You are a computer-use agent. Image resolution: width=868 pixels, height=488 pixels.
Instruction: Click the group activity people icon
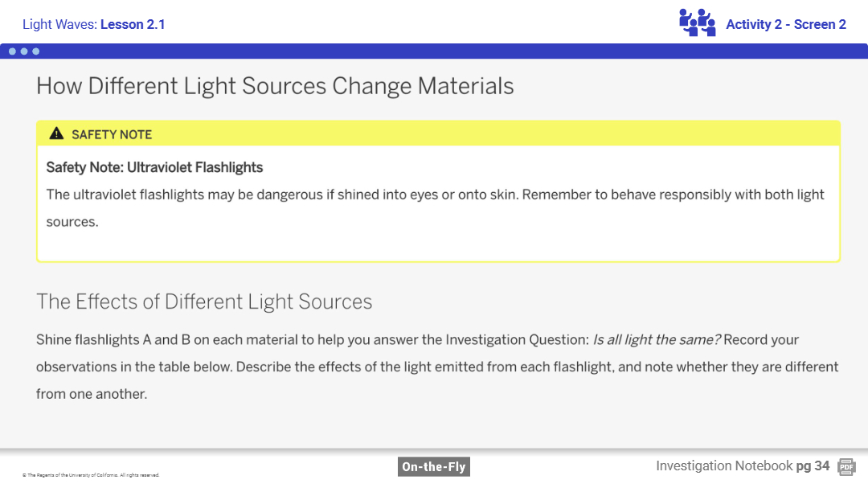tap(697, 23)
